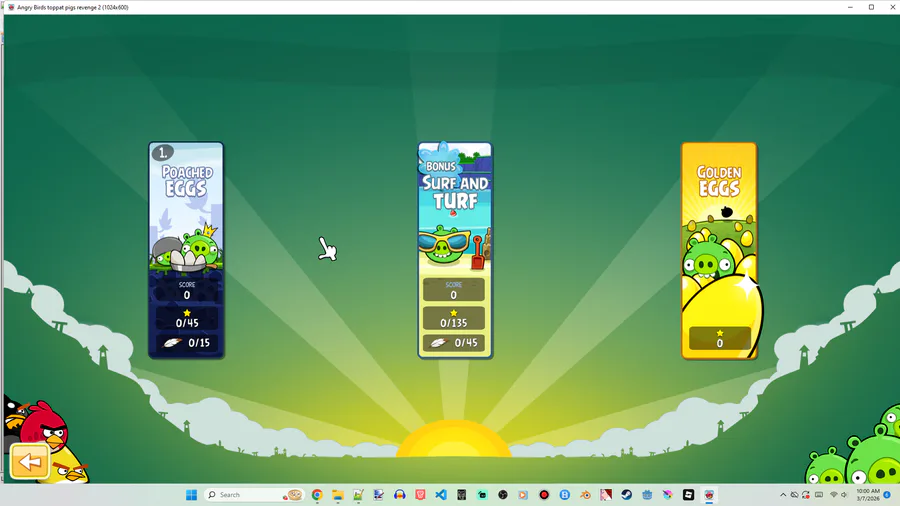Open the clock showing 10:00 AM

pos(867,495)
